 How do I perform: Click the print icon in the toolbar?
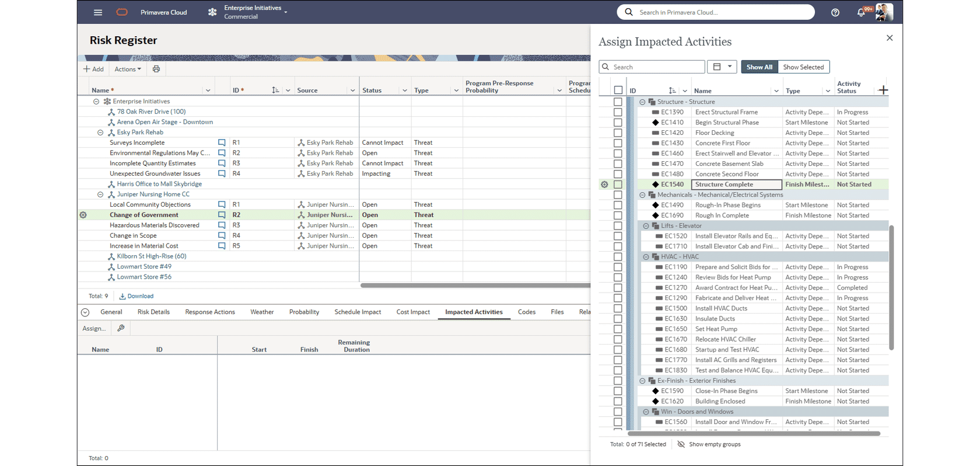pyautogui.click(x=156, y=69)
